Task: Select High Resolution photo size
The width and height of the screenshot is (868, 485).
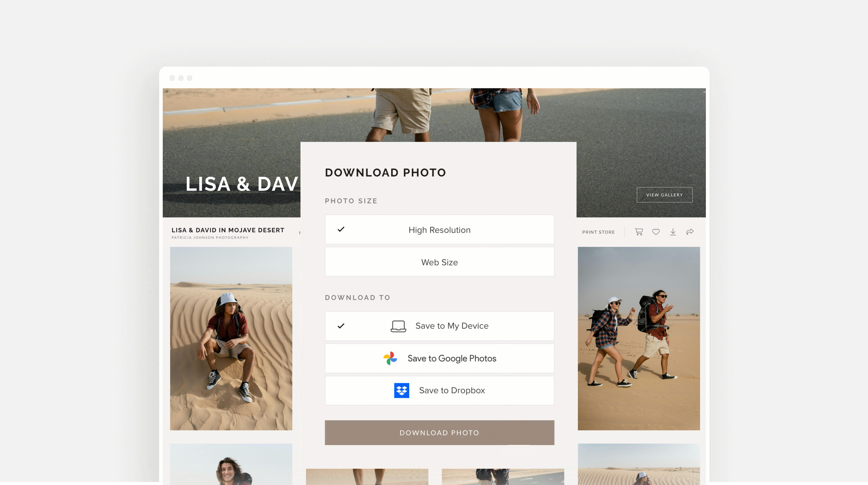Action: [439, 230]
